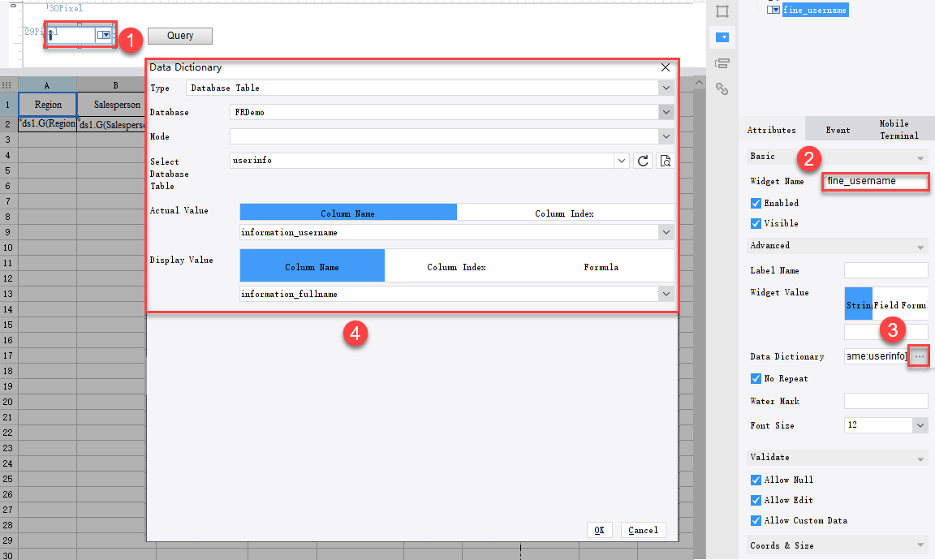This screenshot has width=935, height=560.
Task: Click the Label Name input field
Action: click(x=886, y=271)
